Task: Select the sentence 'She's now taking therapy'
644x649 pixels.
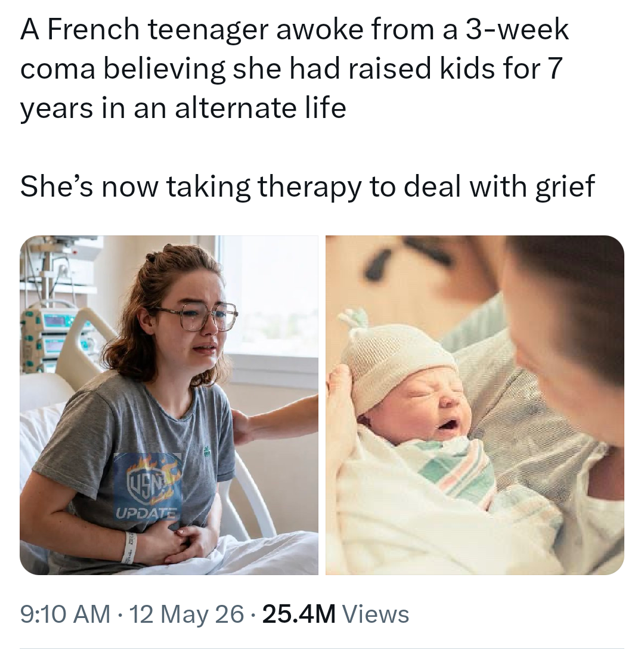Action: tap(307, 187)
